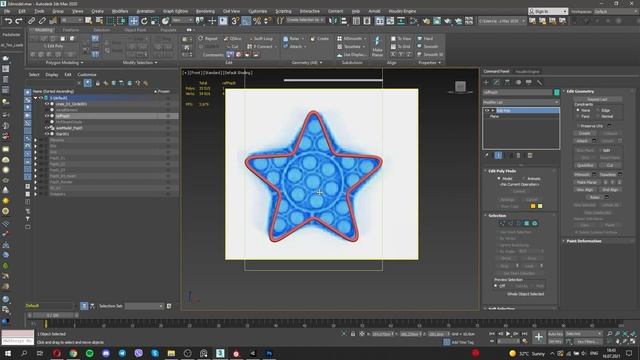Select Model radio in Edit Poly Mode
The width and height of the screenshot is (640, 360).
499,178
